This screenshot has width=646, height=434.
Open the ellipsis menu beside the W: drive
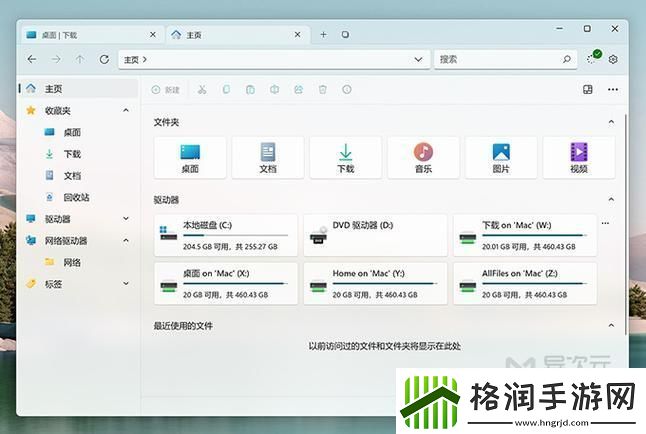tap(605, 223)
